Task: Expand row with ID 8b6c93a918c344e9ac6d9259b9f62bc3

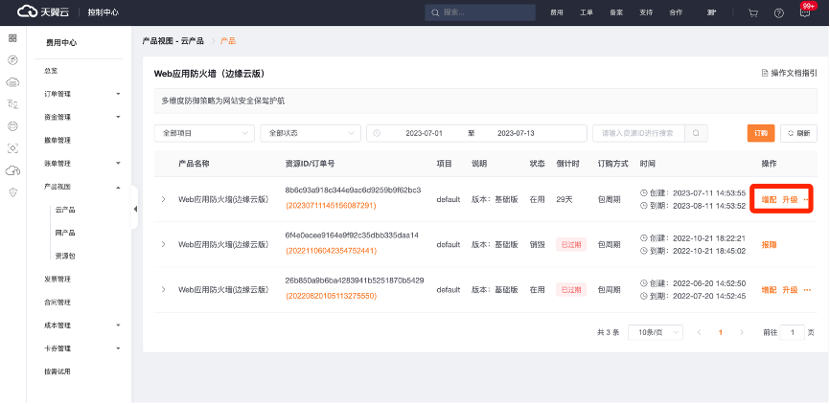Action: 164,200
